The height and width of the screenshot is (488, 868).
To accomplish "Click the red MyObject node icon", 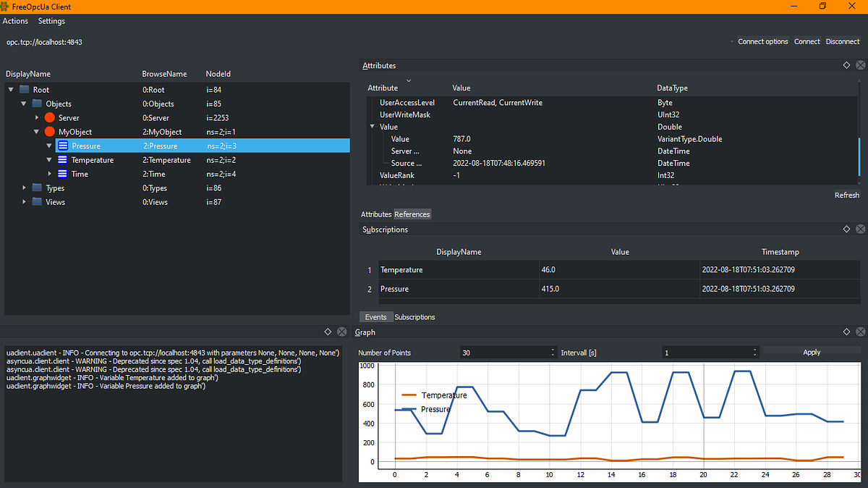I will 50,132.
